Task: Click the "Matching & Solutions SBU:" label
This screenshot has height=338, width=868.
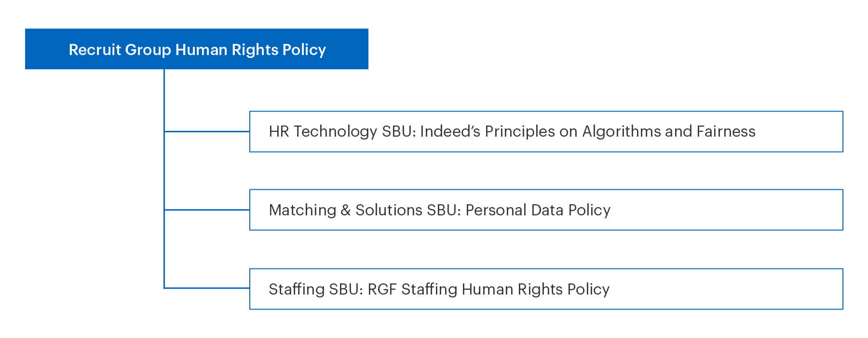Action: [x=365, y=210]
